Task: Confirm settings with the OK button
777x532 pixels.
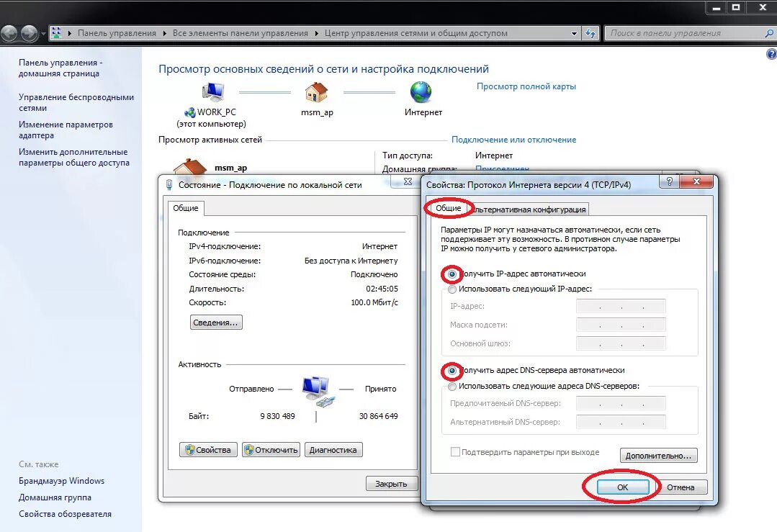Action: (x=622, y=487)
